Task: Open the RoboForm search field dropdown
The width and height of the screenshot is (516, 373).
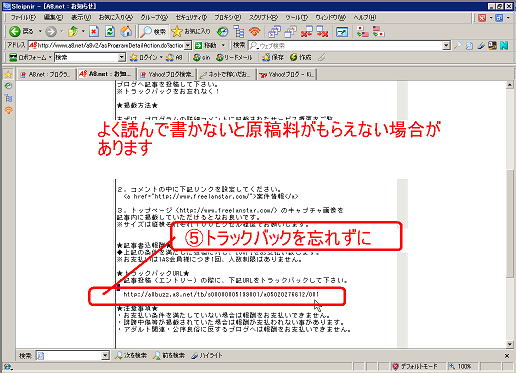Action: (x=122, y=58)
